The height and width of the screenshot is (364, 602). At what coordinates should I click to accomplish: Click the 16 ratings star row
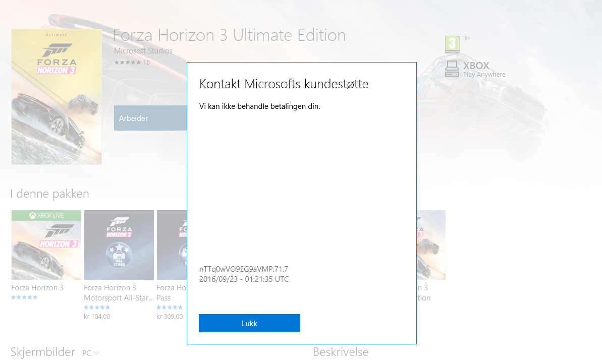click(132, 62)
